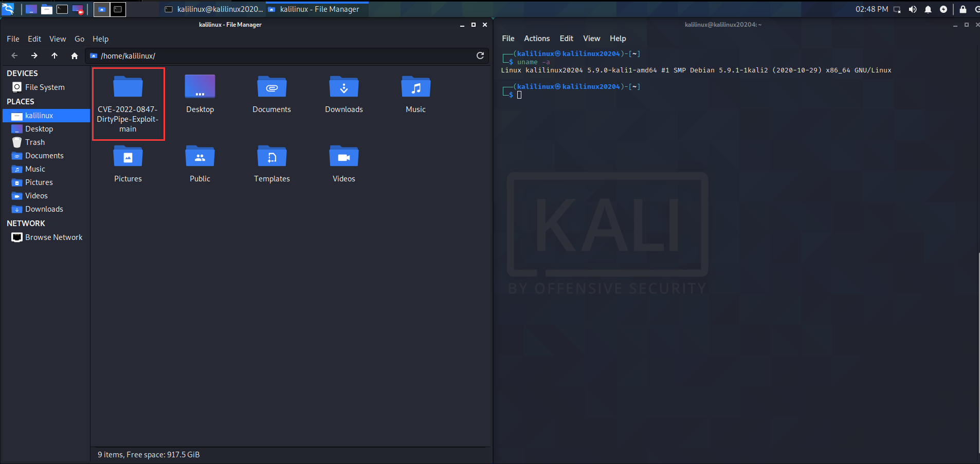This screenshot has width=980, height=464.
Task: Go forward with the right arrow button
Action: [34, 55]
